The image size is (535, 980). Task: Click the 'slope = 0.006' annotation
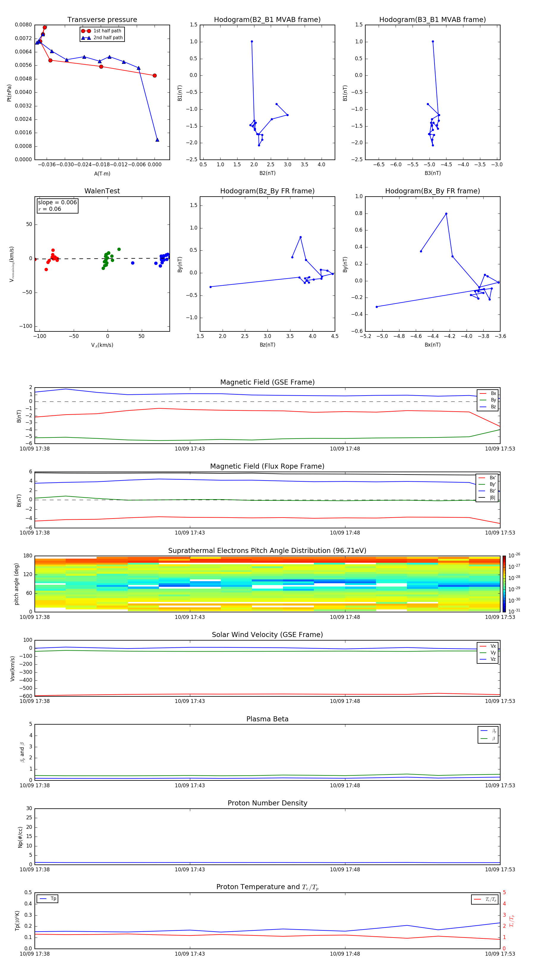click(x=57, y=203)
